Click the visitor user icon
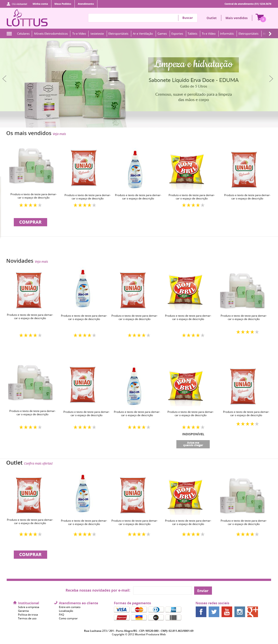278x644 pixels. (8, 4)
